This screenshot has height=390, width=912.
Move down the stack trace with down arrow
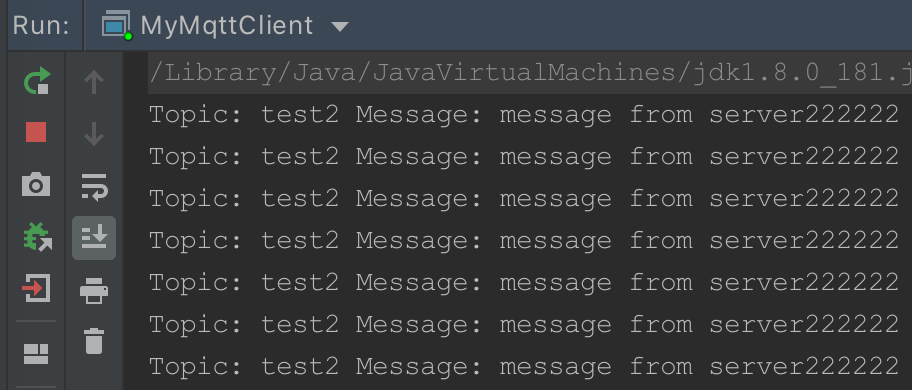(94, 134)
